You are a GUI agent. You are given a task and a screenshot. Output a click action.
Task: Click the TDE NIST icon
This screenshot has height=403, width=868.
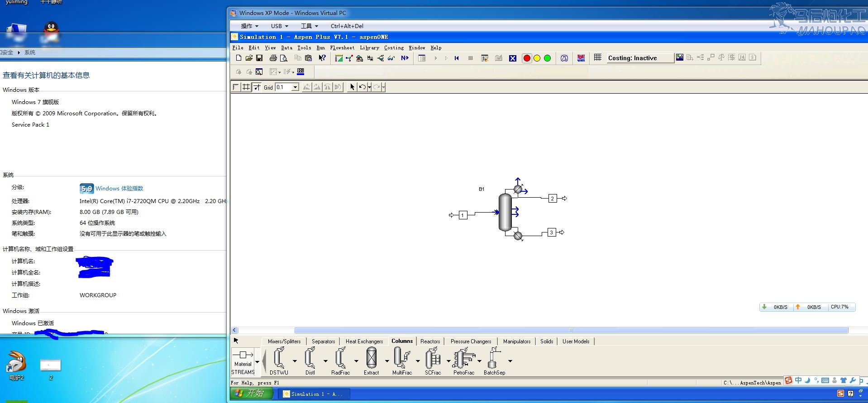[x=581, y=58]
